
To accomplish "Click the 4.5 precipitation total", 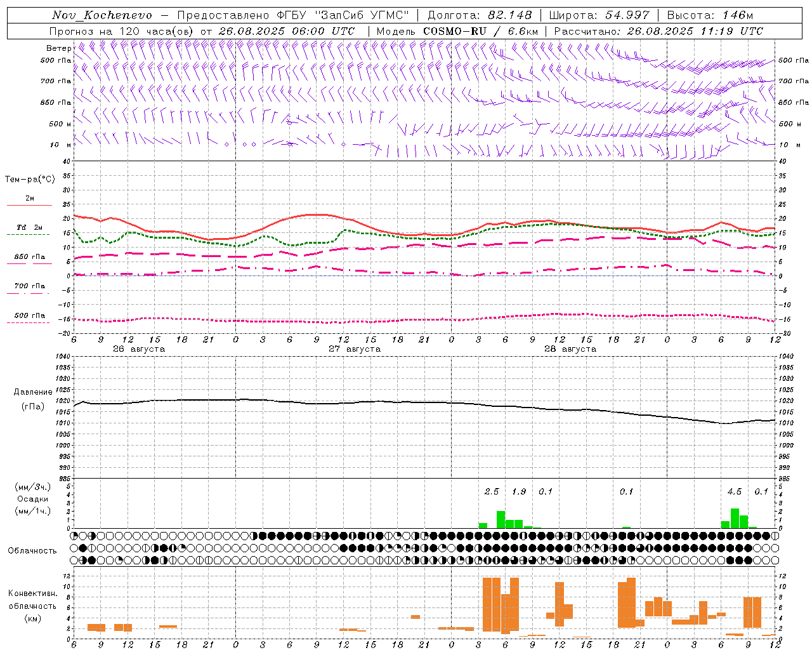I will click(735, 491).
